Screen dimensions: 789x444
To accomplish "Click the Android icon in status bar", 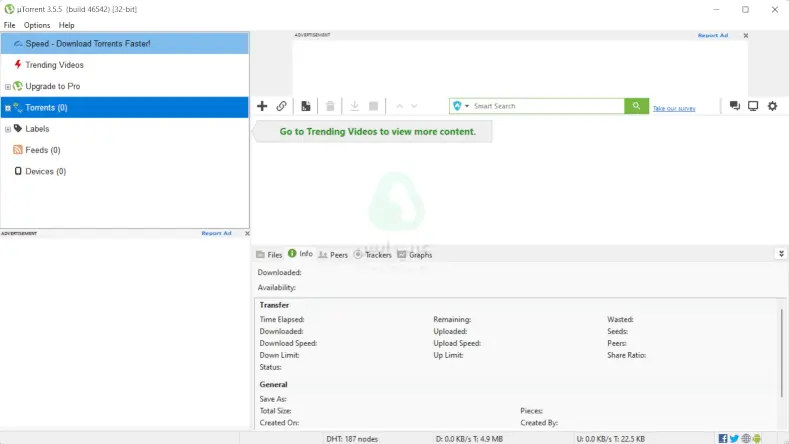I will point(758,438).
